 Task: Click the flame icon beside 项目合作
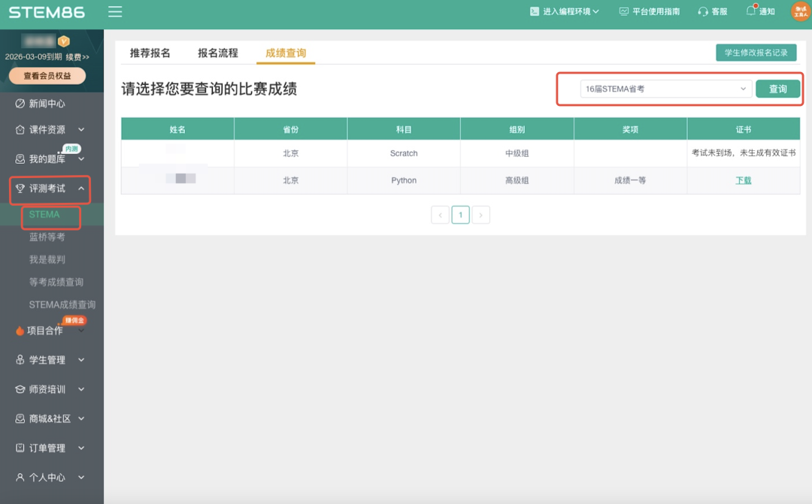click(20, 330)
